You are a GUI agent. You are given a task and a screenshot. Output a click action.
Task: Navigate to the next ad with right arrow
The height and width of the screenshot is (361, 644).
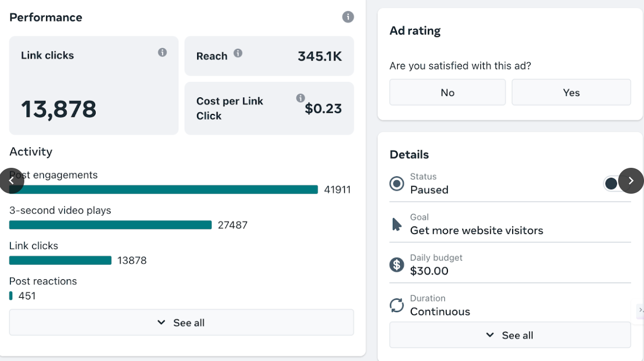[631, 181]
